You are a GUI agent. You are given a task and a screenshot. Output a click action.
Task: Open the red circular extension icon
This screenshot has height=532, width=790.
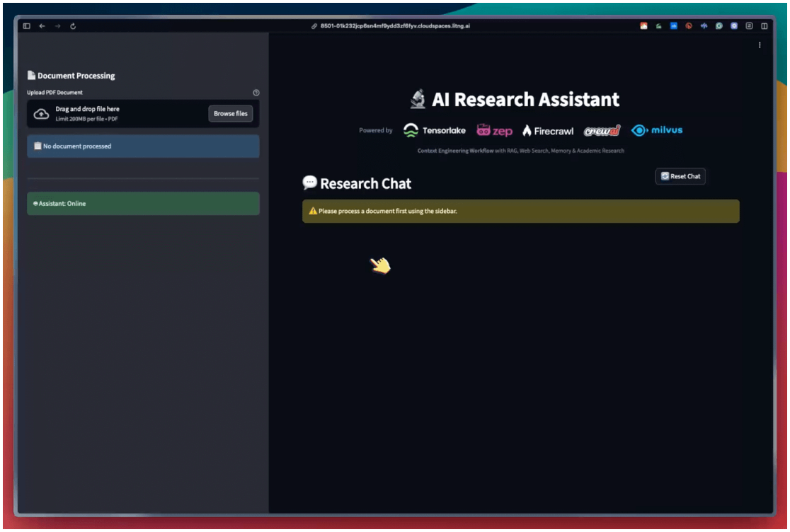coord(689,26)
